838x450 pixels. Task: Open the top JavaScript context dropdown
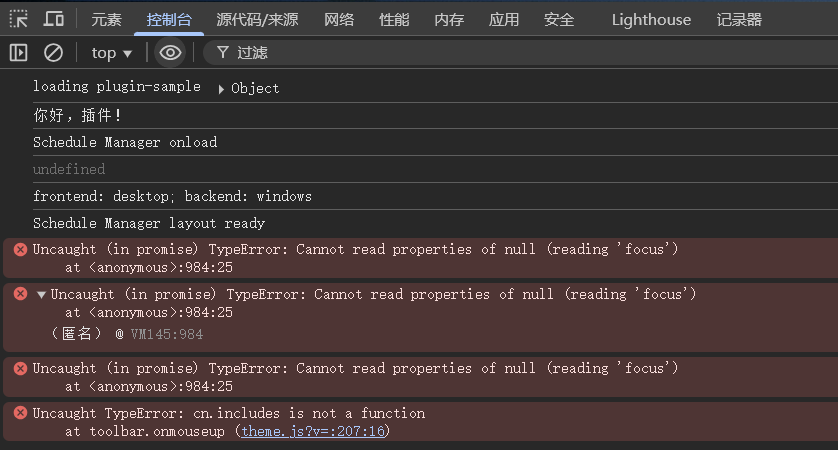[x=112, y=52]
